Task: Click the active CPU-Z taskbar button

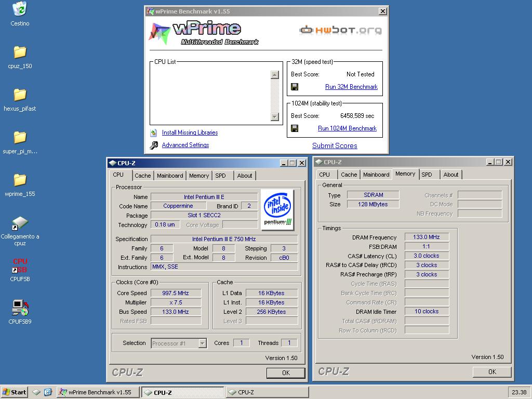Action: [x=182, y=392]
